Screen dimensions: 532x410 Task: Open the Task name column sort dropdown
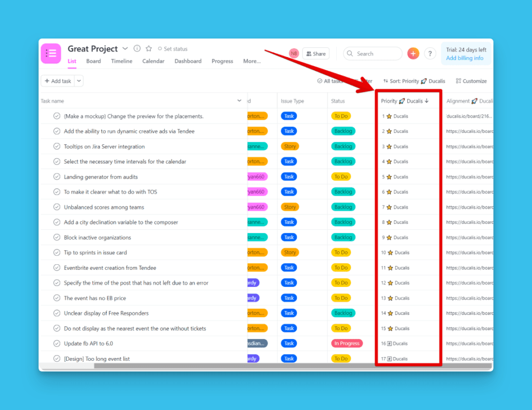click(x=239, y=101)
